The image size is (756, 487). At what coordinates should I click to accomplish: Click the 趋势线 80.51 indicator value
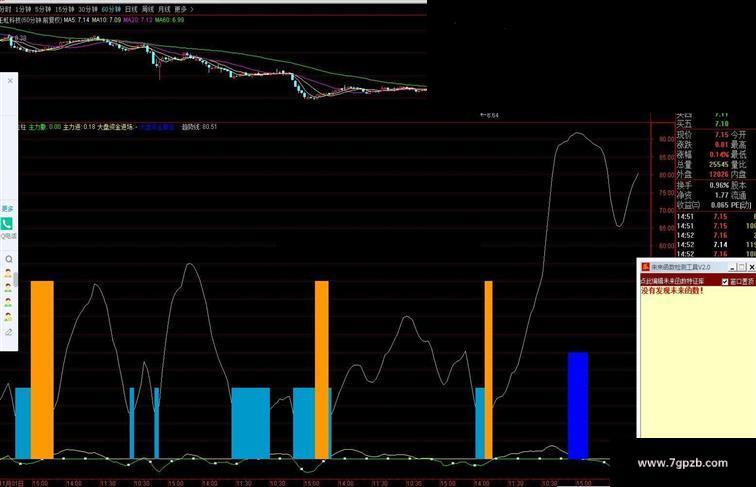(x=199, y=127)
